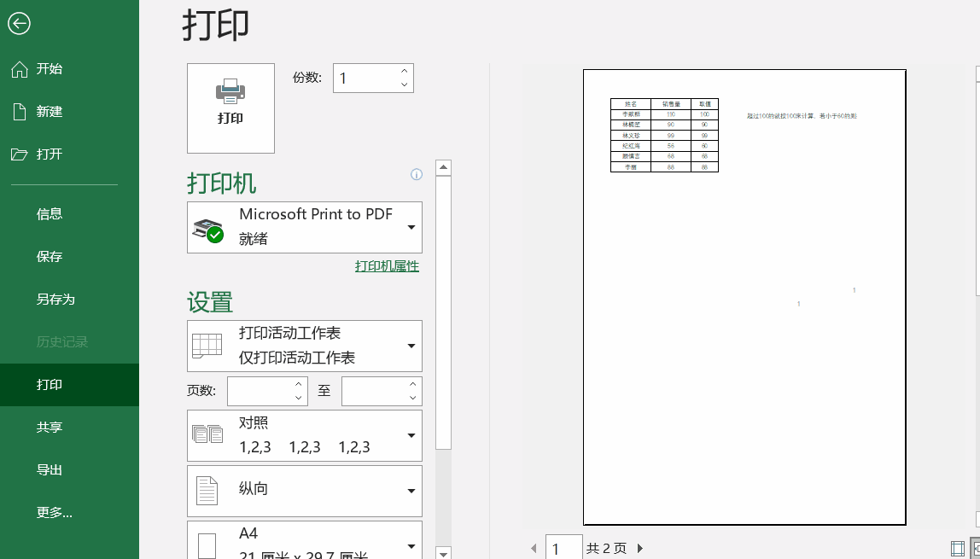Click the printer status icon with checkmark
This screenshot has width=980, height=559.
pos(208,231)
